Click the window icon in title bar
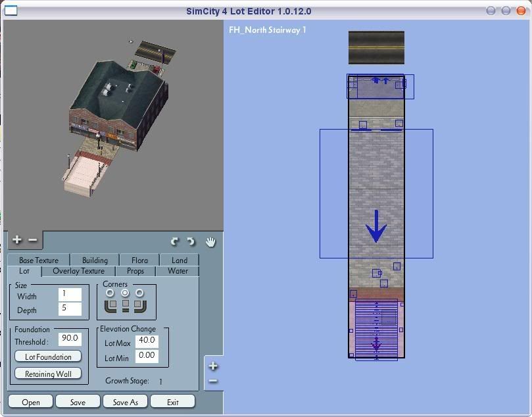 [x=11, y=11]
